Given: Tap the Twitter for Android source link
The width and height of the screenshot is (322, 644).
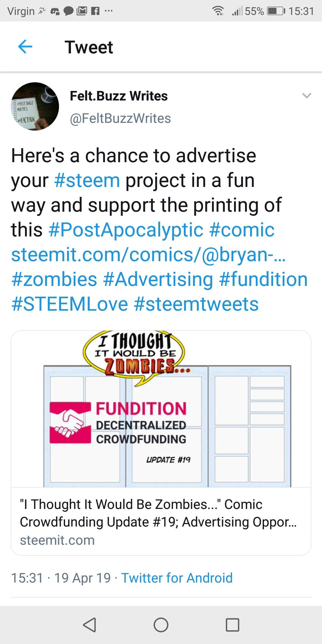Looking at the screenshot, I should tap(177, 578).
